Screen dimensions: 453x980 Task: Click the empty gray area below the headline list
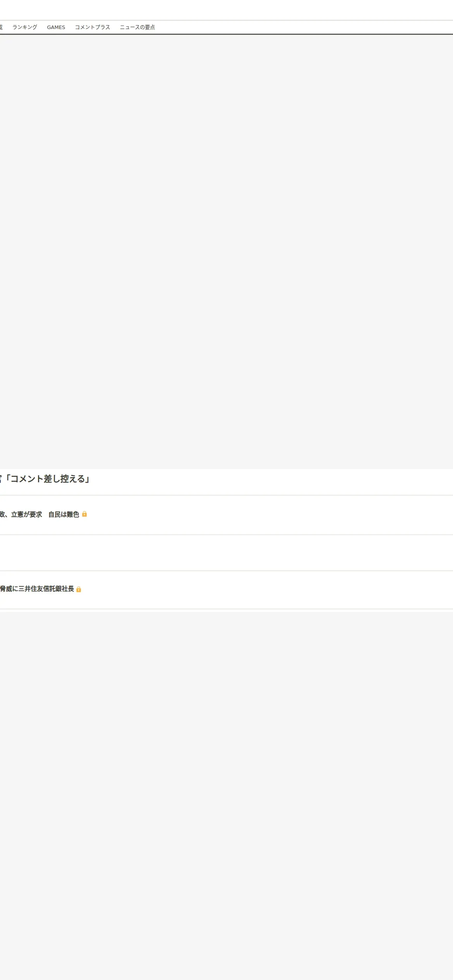coord(226,795)
